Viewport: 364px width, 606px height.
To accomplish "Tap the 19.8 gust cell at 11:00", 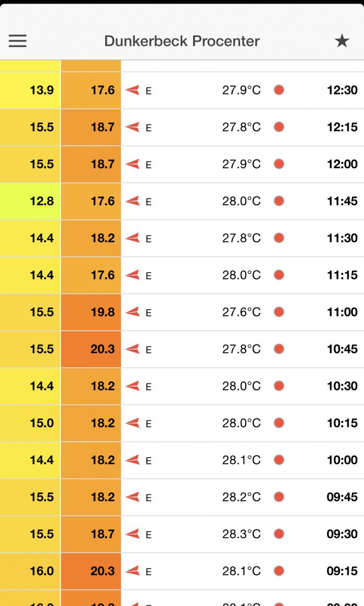I will tap(91, 312).
